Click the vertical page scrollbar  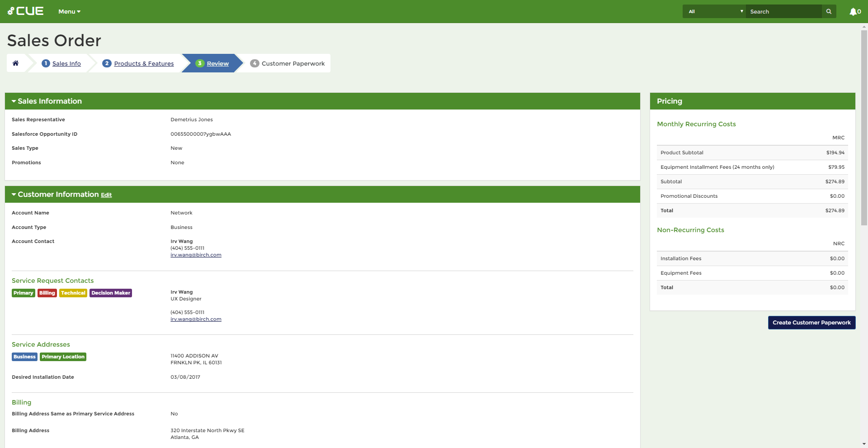864,127
